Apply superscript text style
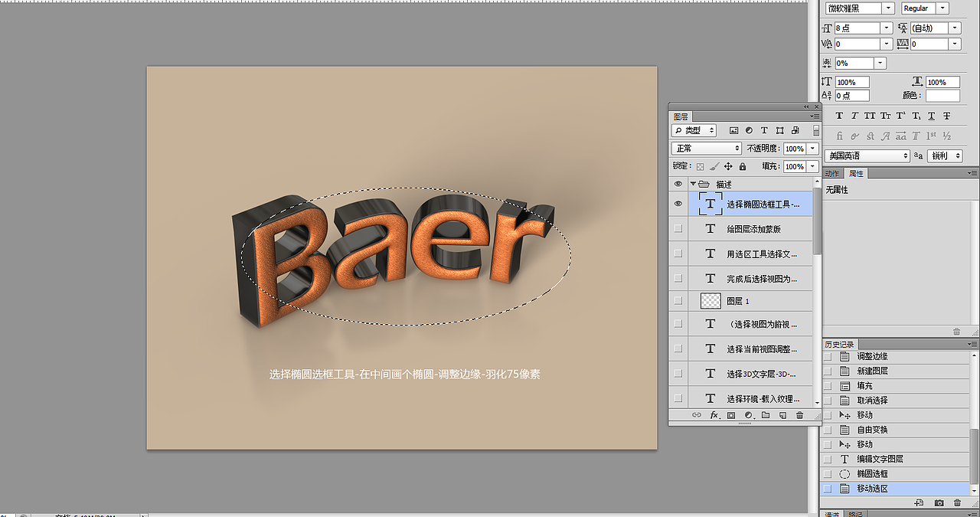 coord(901,116)
